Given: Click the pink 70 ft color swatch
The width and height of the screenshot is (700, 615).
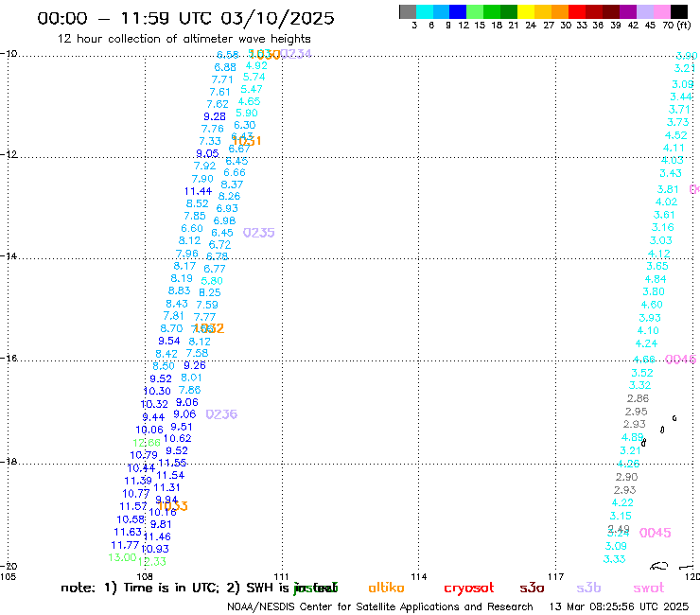Looking at the screenshot, I should (x=661, y=11).
